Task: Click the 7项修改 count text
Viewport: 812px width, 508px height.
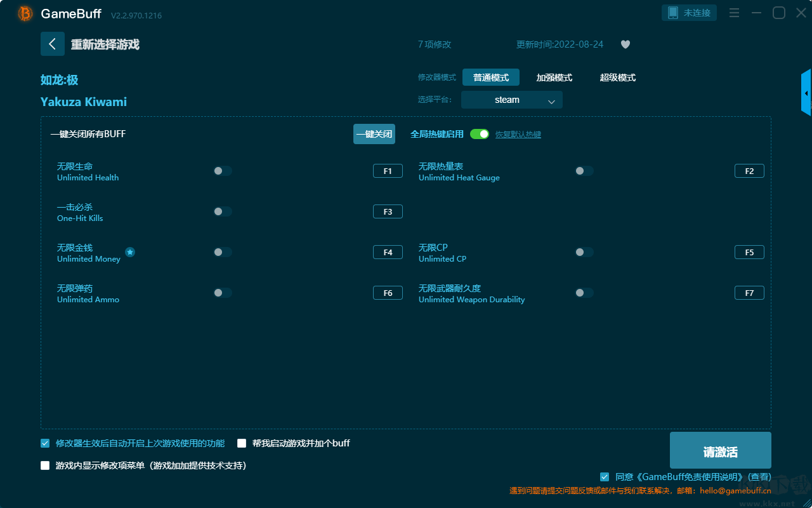Action: [435, 44]
